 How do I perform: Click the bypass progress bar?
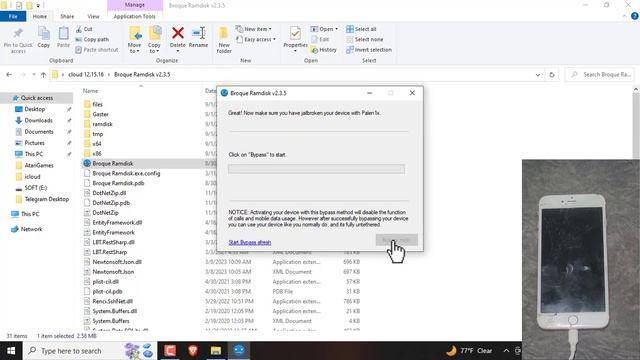click(316, 169)
